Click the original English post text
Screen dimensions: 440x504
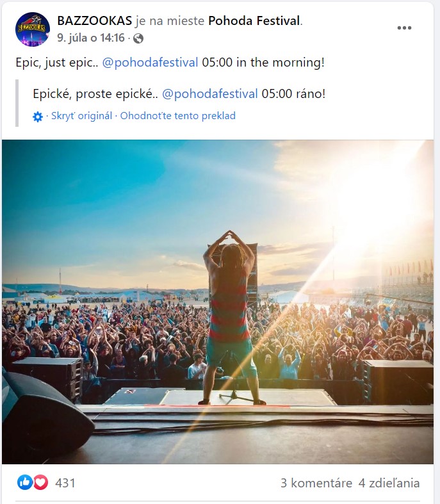(170, 62)
